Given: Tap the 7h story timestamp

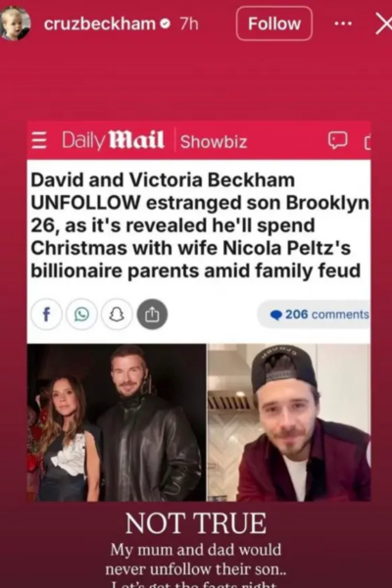Looking at the screenshot, I should click(189, 24).
